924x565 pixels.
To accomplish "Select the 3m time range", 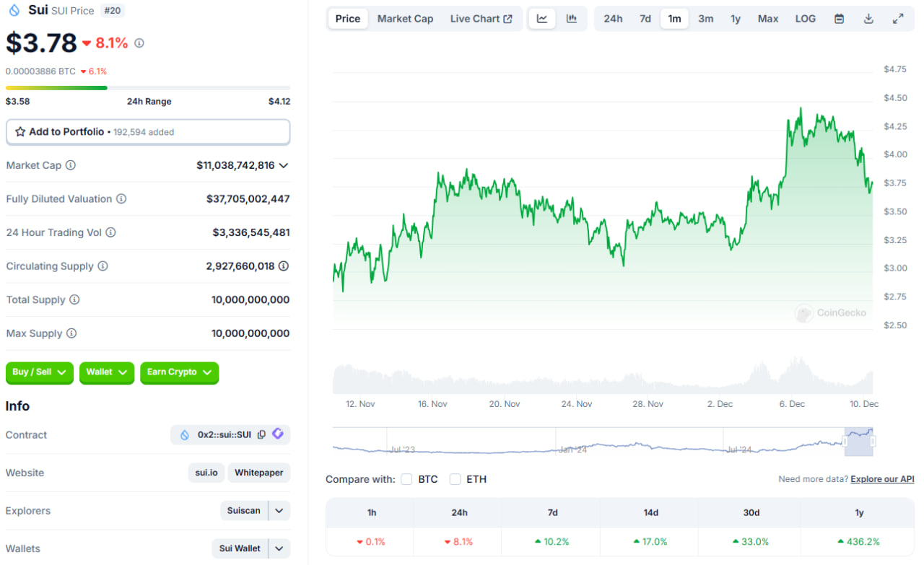I will click(706, 19).
